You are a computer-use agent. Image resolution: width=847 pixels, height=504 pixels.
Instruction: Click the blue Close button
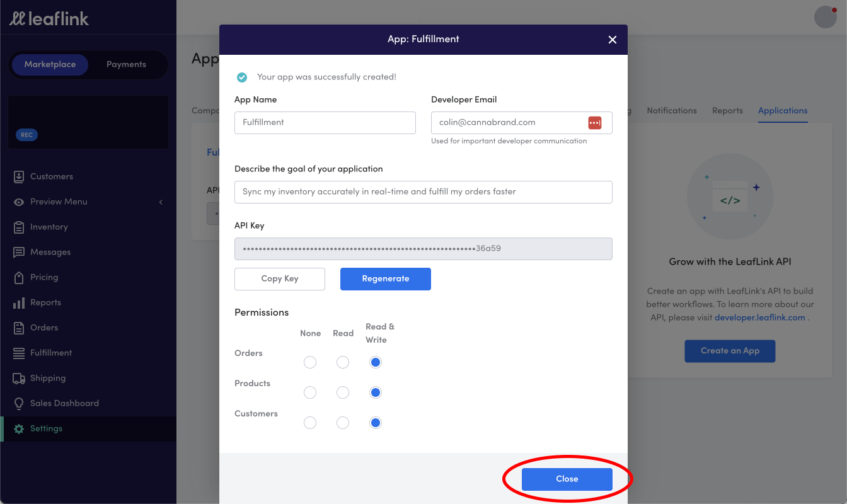tap(567, 479)
